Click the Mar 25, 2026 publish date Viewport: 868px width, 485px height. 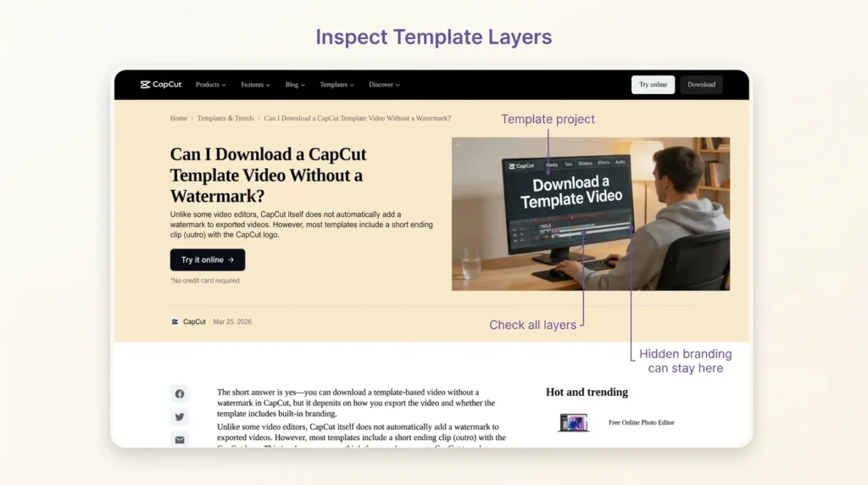pos(232,321)
